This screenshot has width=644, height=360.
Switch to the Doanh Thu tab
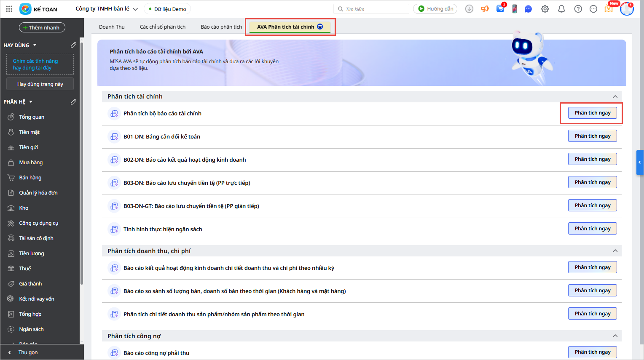[x=112, y=27]
